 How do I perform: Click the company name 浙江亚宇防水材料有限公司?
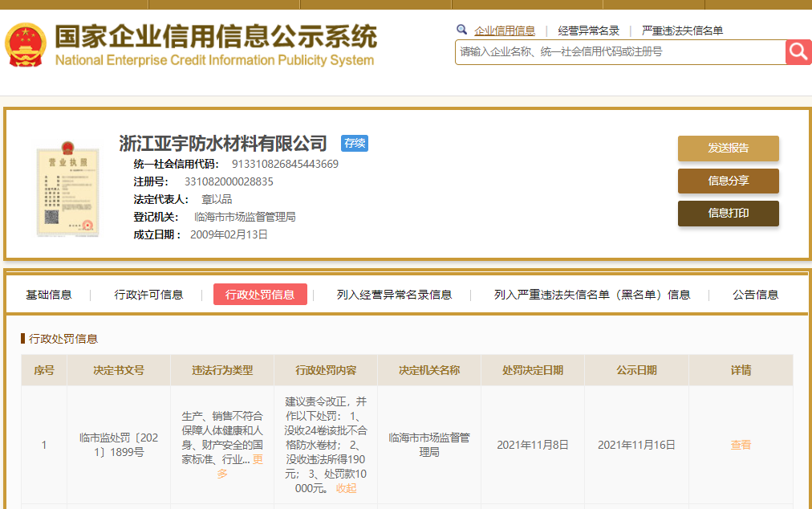pyautogui.click(x=223, y=144)
